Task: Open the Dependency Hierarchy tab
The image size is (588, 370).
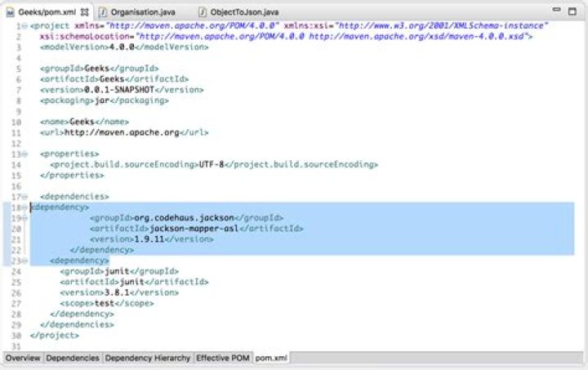Action: pos(147,358)
